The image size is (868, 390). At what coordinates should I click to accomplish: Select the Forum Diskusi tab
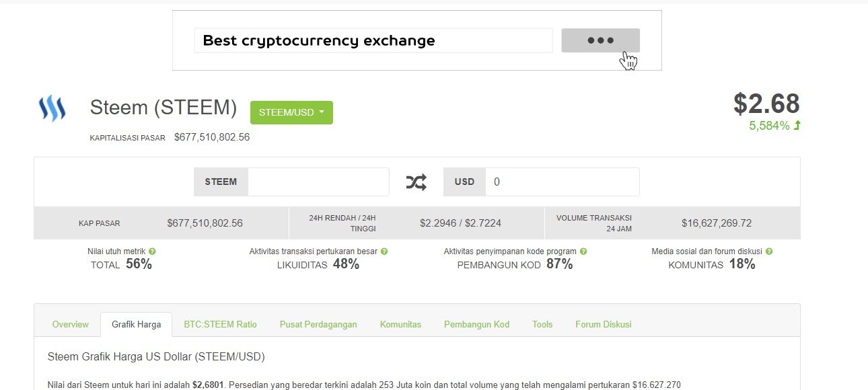[x=603, y=324]
